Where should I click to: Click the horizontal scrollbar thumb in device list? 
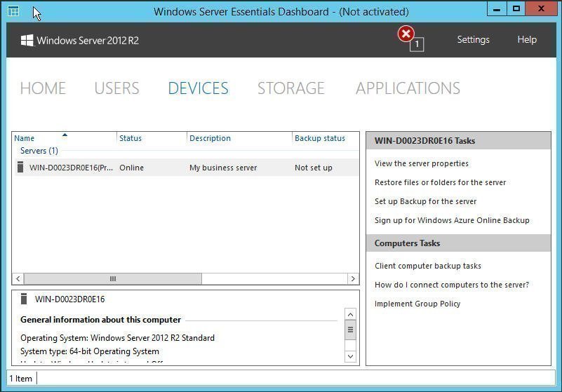[x=112, y=279]
